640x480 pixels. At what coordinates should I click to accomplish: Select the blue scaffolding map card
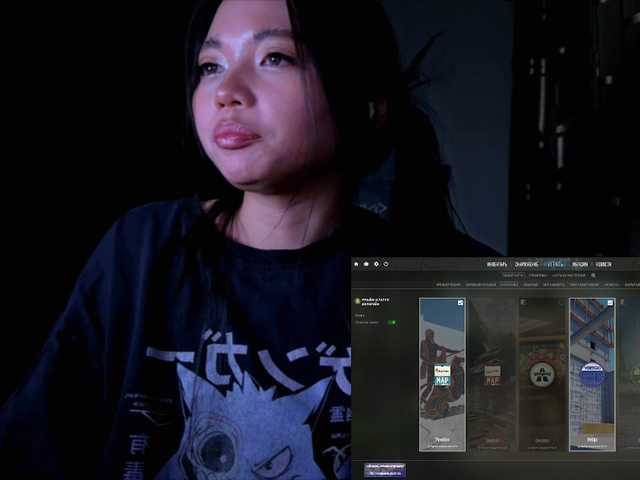pyautogui.click(x=592, y=375)
